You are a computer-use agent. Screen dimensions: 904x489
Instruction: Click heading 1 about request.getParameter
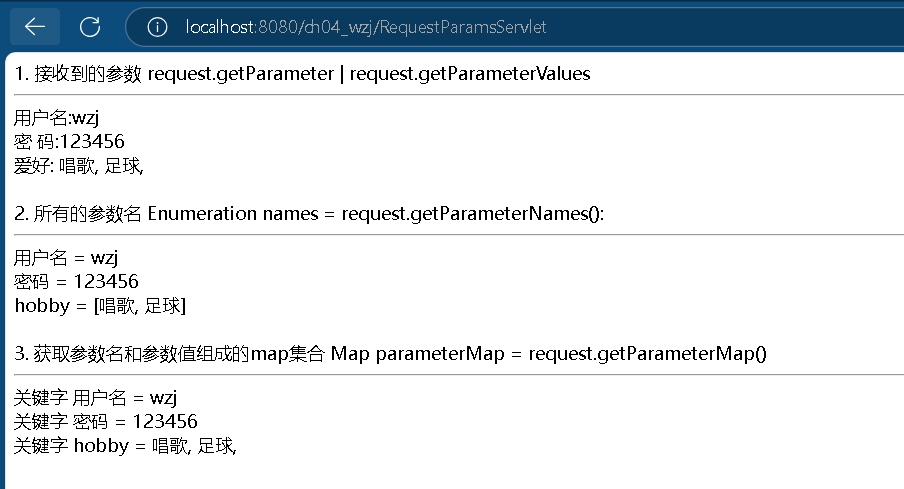(302, 73)
